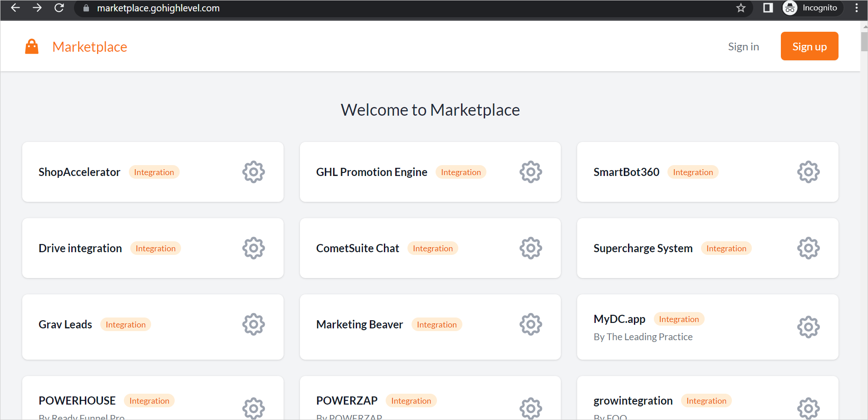
Task: Click the GHL Promotion Engine gear icon
Action: coord(530,172)
